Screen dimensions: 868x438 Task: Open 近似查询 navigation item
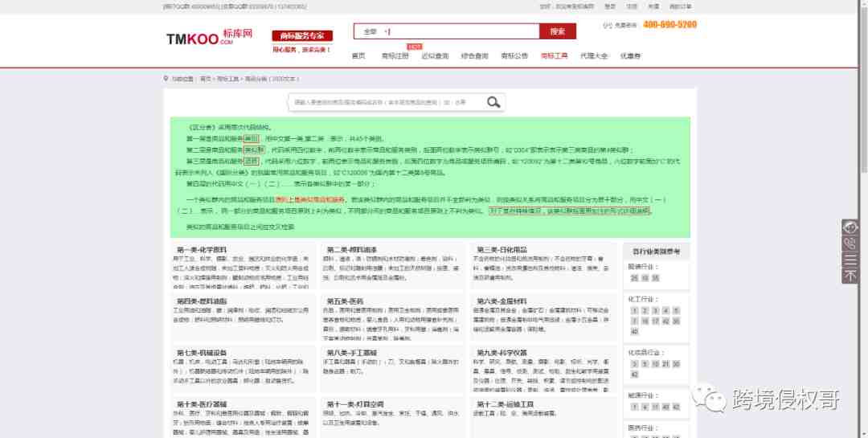pos(435,56)
